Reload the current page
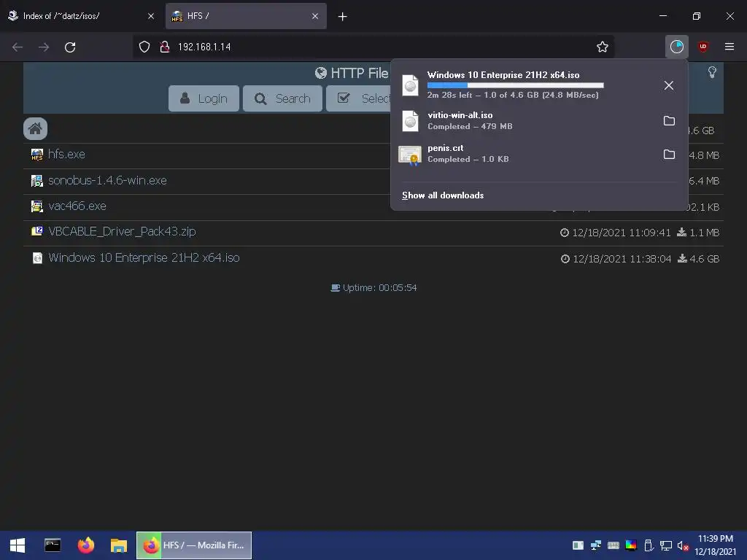This screenshot has width=747, height=560. 70,47
